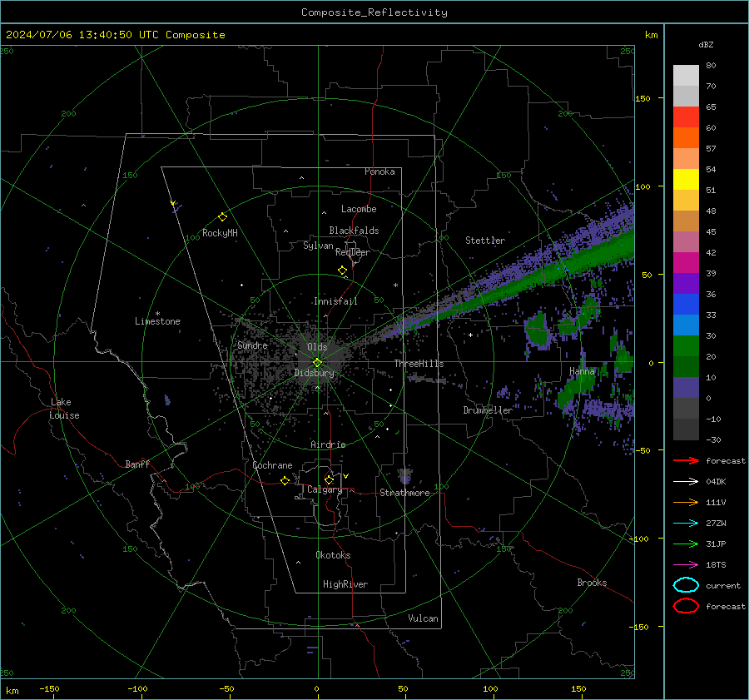Viewport: 749px width, 700px height.
Task: Select the yellow 54-51 dBZ color swatch
Action: point(686,180)
